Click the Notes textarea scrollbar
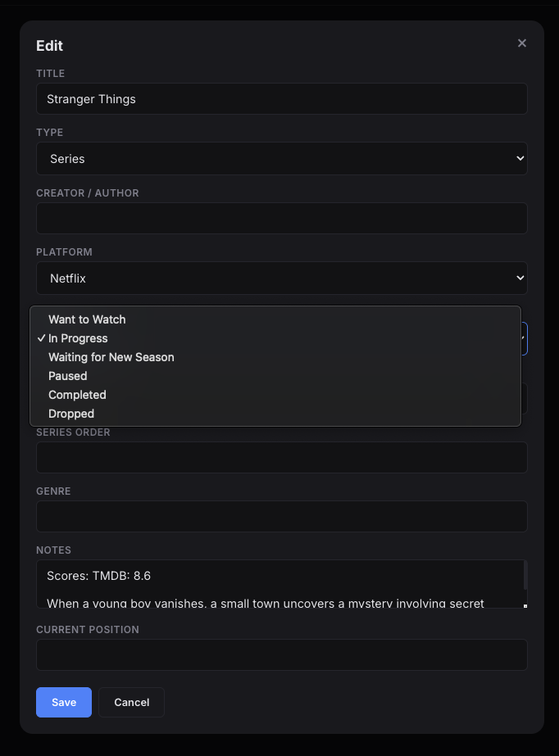559x756 pixels. [525, 575]
